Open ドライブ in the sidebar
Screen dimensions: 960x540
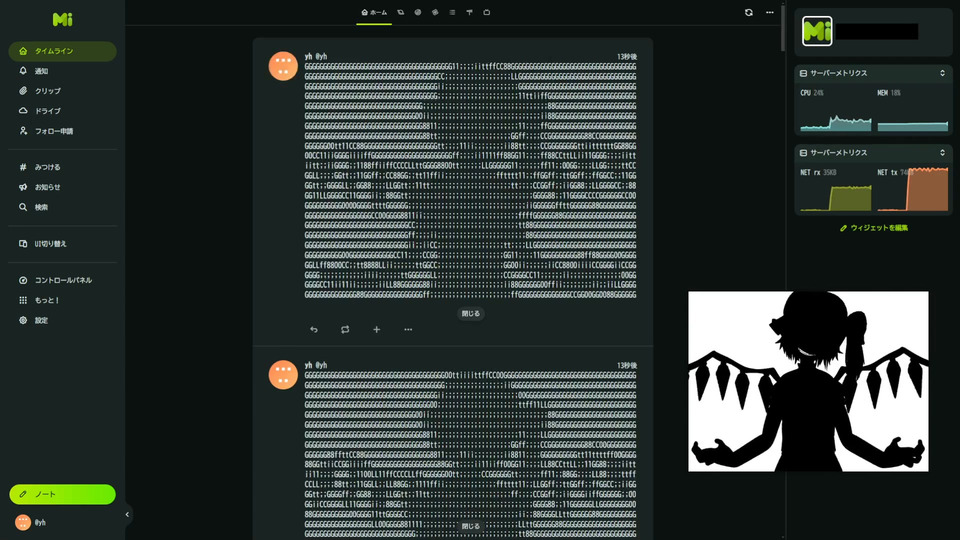click(x=62, y=111)
